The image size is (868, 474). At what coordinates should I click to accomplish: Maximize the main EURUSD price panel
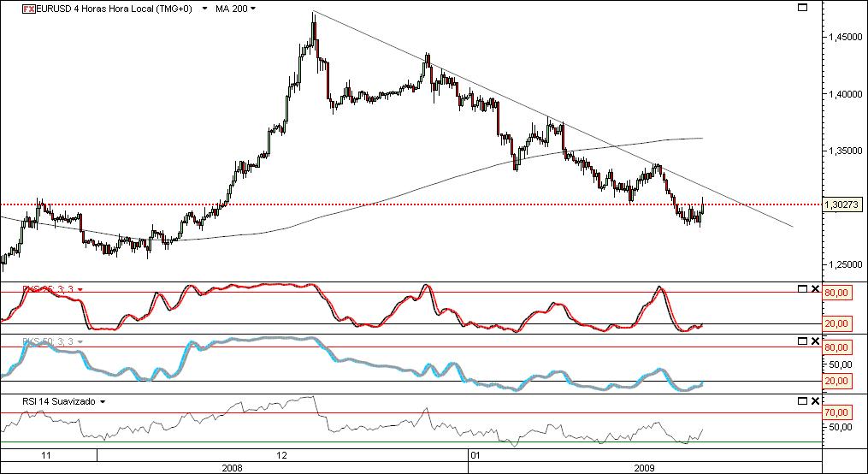[802, 7]
